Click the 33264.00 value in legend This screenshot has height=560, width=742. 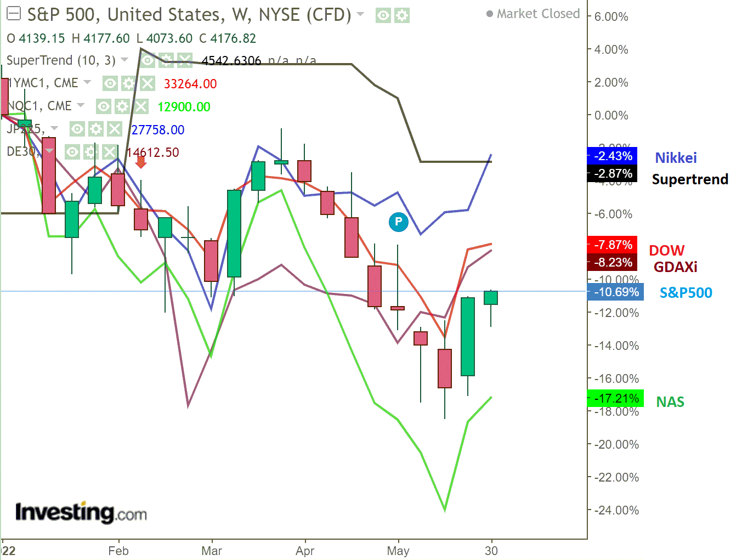point(190,84)
